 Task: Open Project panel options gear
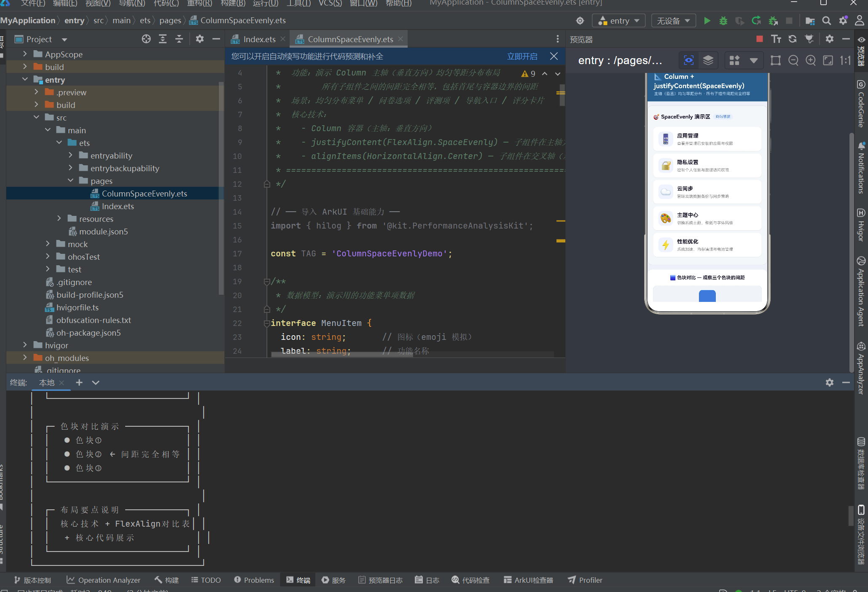[200, 39]
